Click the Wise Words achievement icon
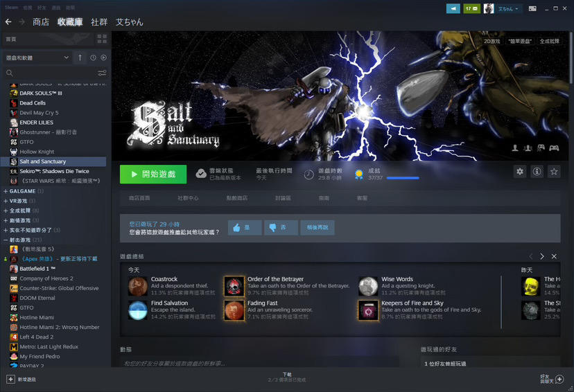The width and height of the screenshot is (574, 392). click(368, 286)
